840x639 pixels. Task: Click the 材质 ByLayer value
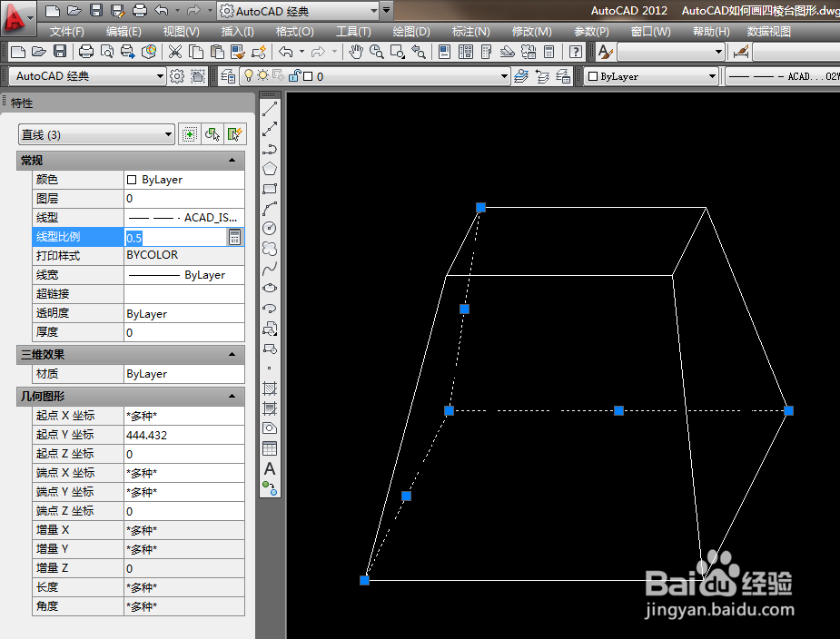coord(184,374)
